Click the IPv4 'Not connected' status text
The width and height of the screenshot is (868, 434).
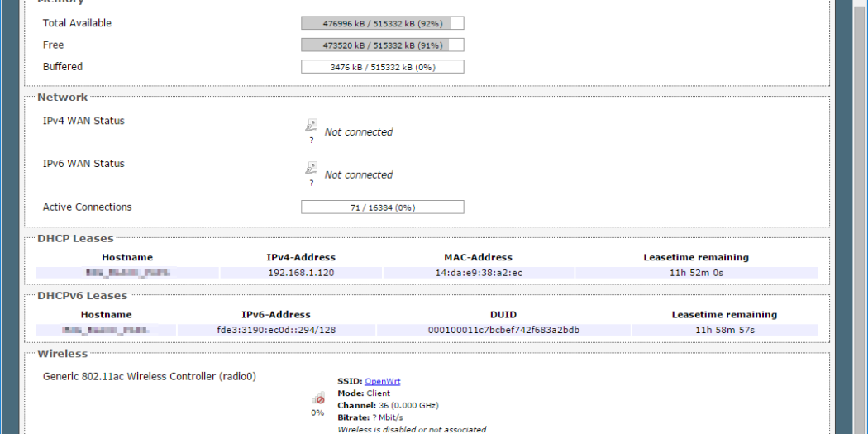(358, 132)
